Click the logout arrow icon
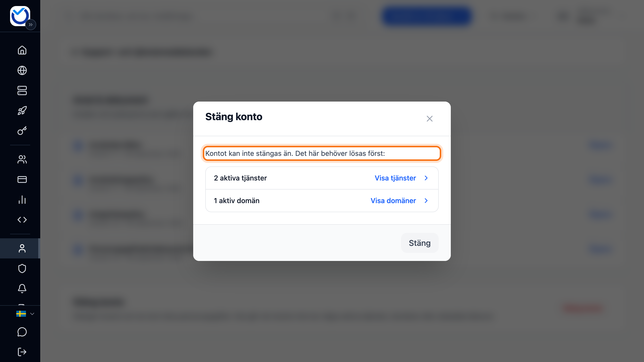This screenshot has height=362, width=644. click(x=22, y=352)
